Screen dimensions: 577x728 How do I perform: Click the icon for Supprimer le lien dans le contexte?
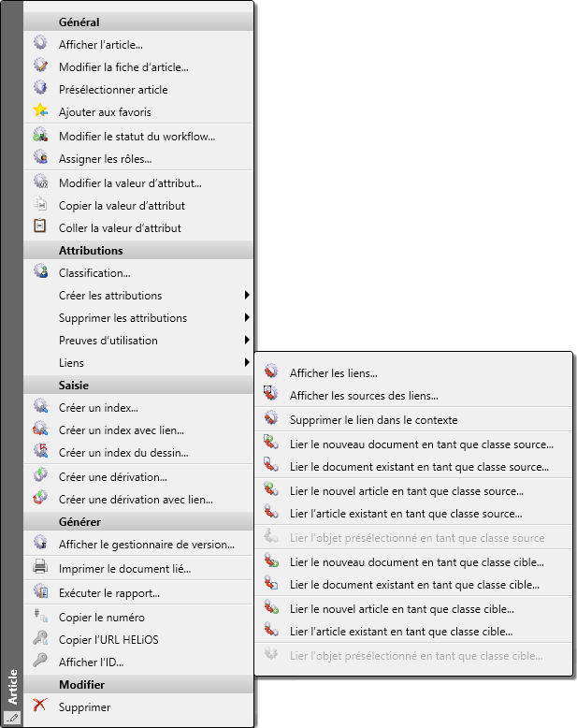click(x=271, y=418)
